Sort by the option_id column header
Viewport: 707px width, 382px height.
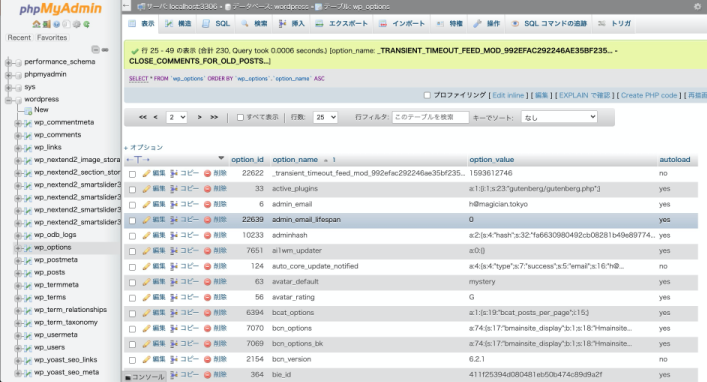tap(247, 160)
